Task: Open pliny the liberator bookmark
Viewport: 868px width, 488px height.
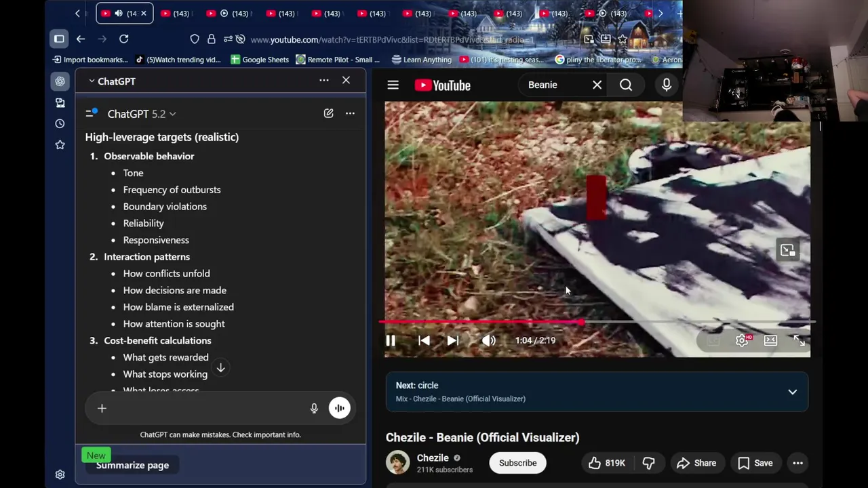Action: click(598, 60)
